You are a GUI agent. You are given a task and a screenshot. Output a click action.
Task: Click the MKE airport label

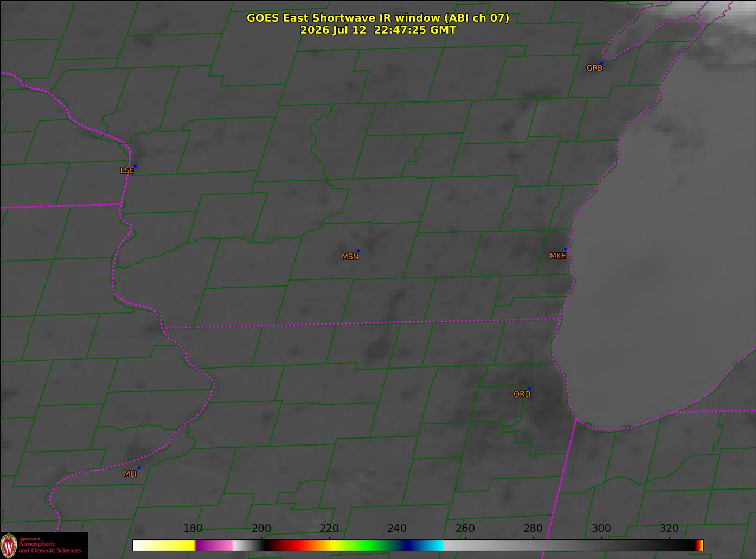558,256
